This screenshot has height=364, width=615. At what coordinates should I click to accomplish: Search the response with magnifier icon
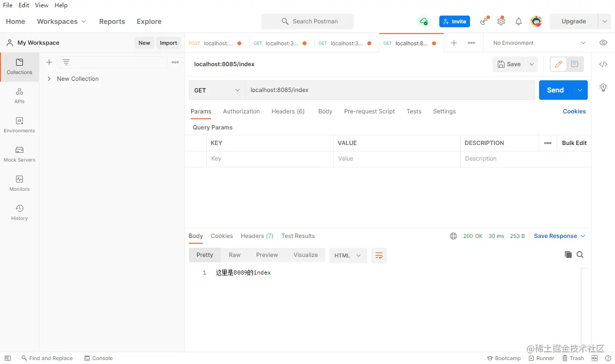coord(580,255)
